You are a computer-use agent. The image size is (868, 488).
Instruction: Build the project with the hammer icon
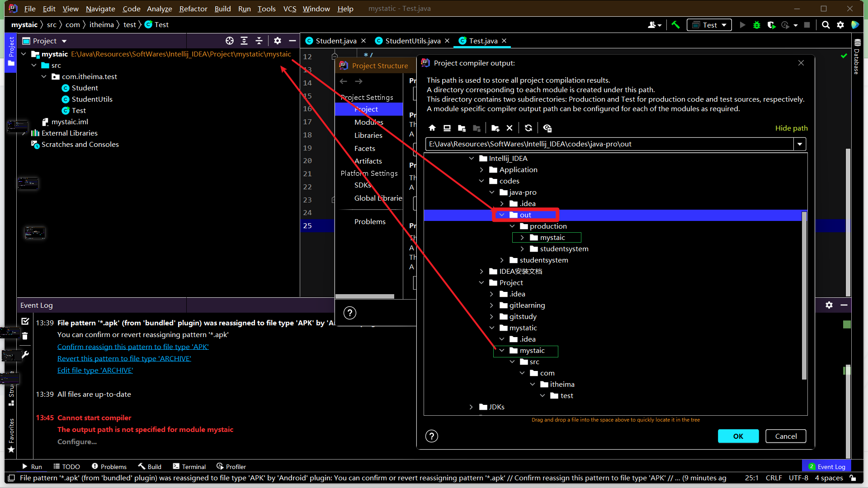tap(675, 25)
